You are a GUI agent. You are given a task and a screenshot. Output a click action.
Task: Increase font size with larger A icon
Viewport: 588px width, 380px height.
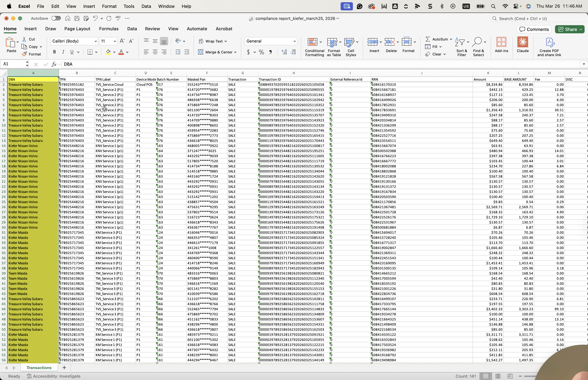point(122,41)
